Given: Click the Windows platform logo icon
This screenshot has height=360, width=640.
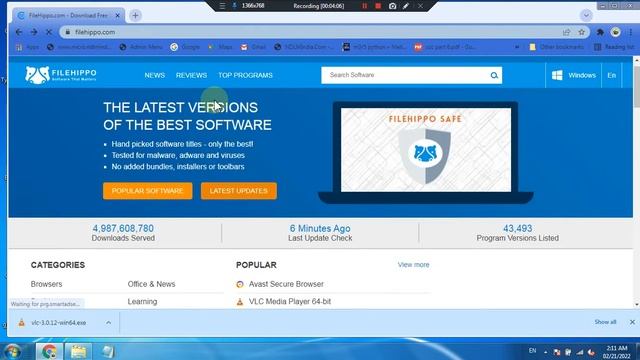Looking at the screenshot, I should (557, 76).
